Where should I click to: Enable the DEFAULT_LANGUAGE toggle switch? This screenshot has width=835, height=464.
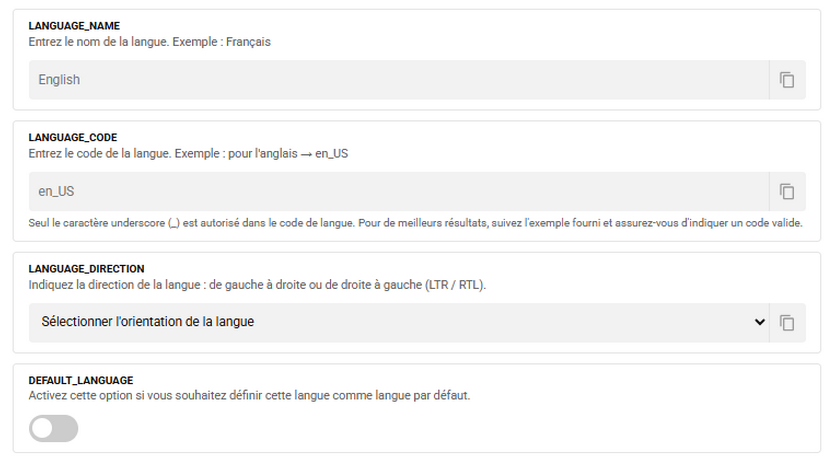[54, 429]
